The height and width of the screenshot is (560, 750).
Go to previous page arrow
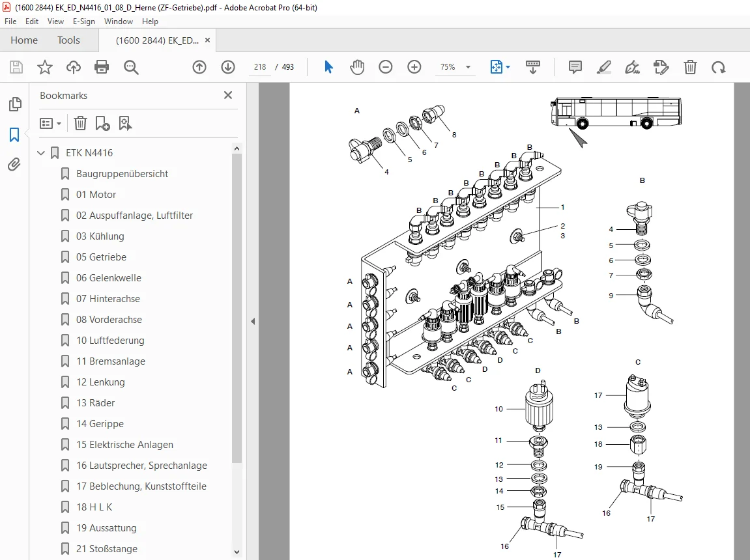[x=199, y=67]
